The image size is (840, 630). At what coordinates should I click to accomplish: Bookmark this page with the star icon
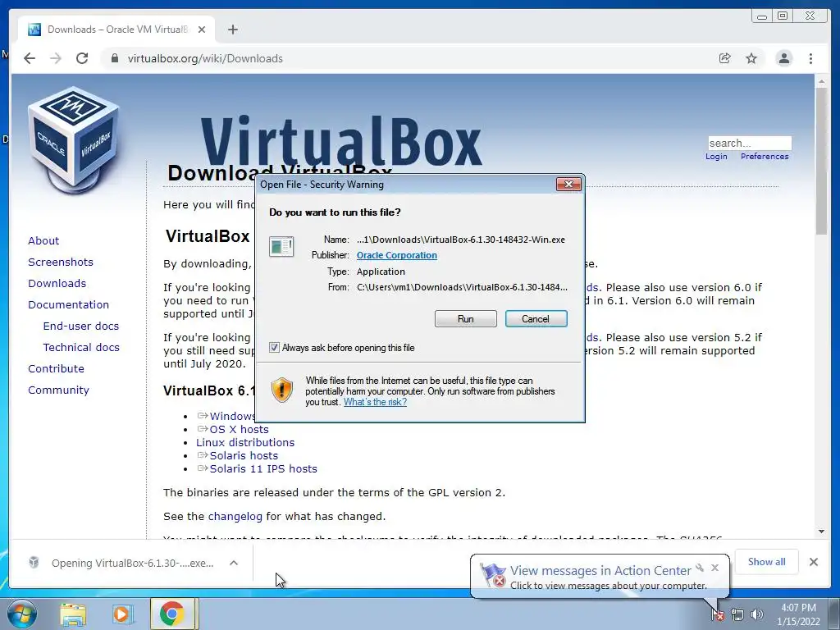pos(751,58)
